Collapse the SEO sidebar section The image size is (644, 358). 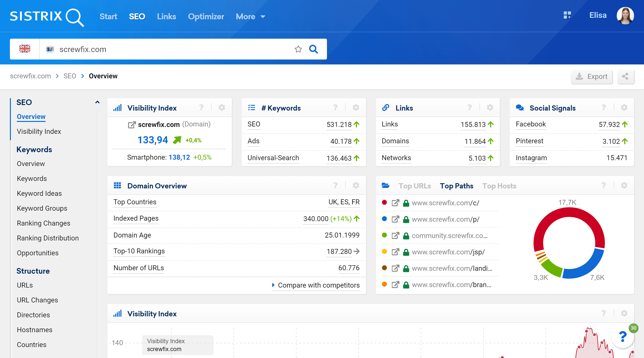[x=97, y=102]
